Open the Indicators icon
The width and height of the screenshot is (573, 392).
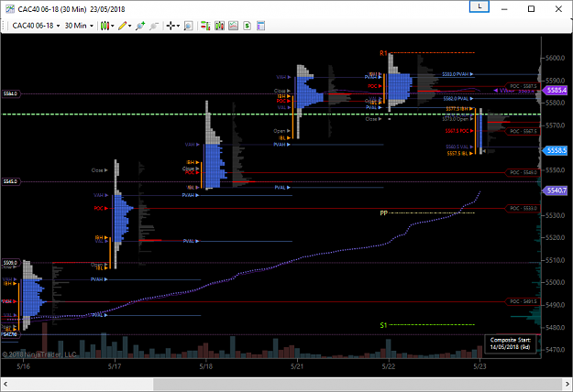[233, 26]
